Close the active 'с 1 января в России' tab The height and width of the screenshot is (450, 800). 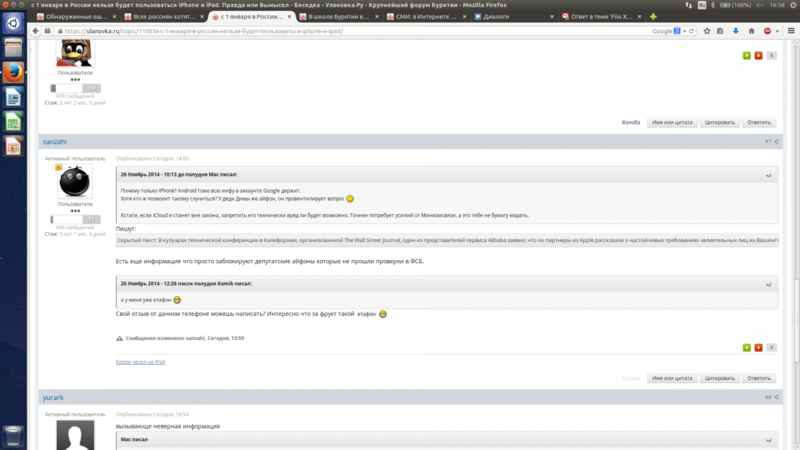pyautogui.click(x=289, y=17)
